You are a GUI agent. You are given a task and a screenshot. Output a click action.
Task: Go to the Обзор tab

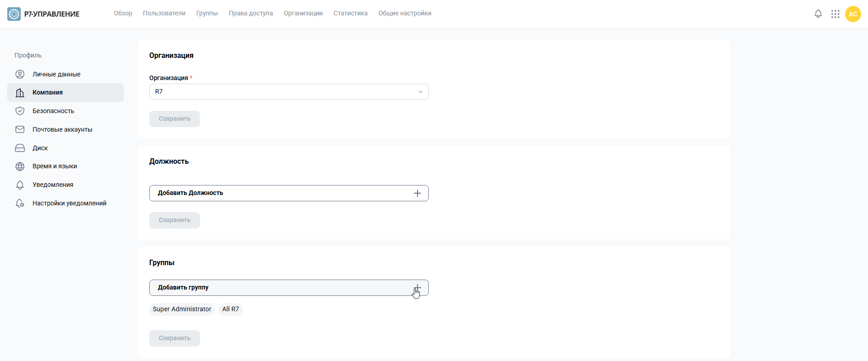tap(123, 14)
